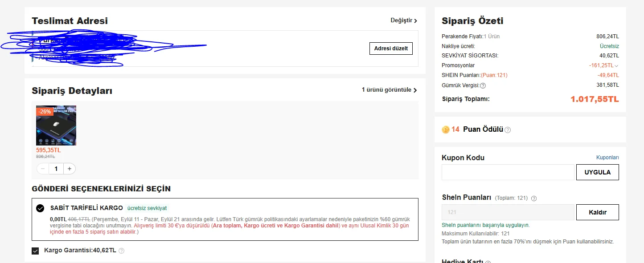Click the Kupon Kodu input field
The width and height of the screenshot is (644, 263).
(x=508, y=172)
